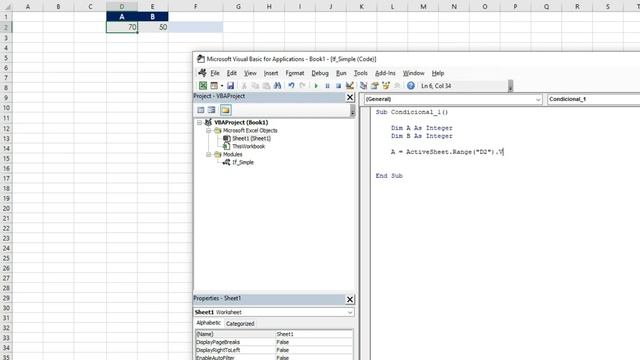Click the Excel Select All corner button
640x360 pixels.
tap(6, 7)
